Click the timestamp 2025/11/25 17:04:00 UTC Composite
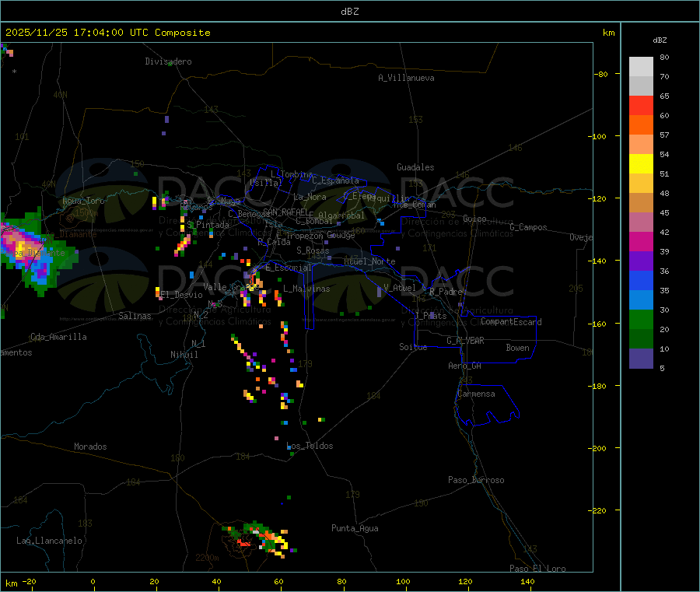This screenshot has height=592, width=700. tap(107, 33)
